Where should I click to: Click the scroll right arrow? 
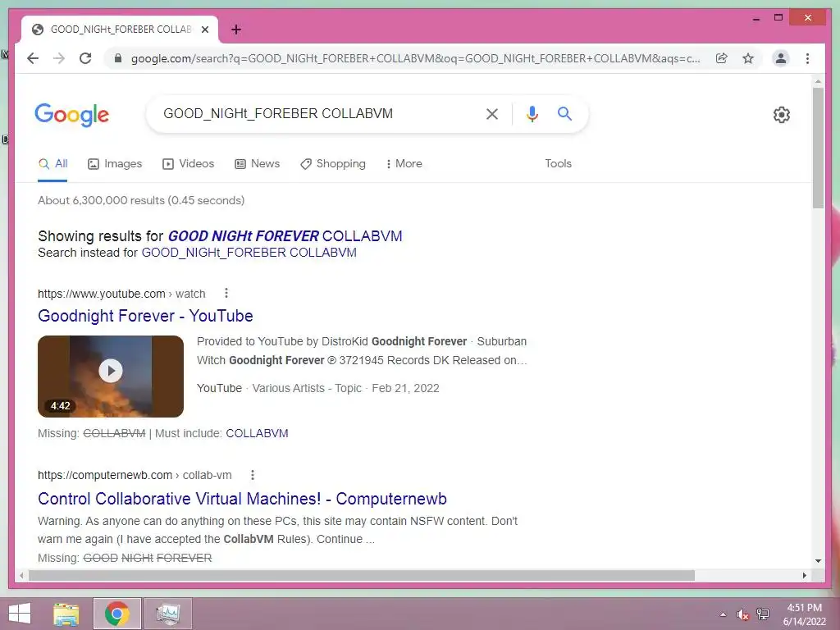coord(804,575)
